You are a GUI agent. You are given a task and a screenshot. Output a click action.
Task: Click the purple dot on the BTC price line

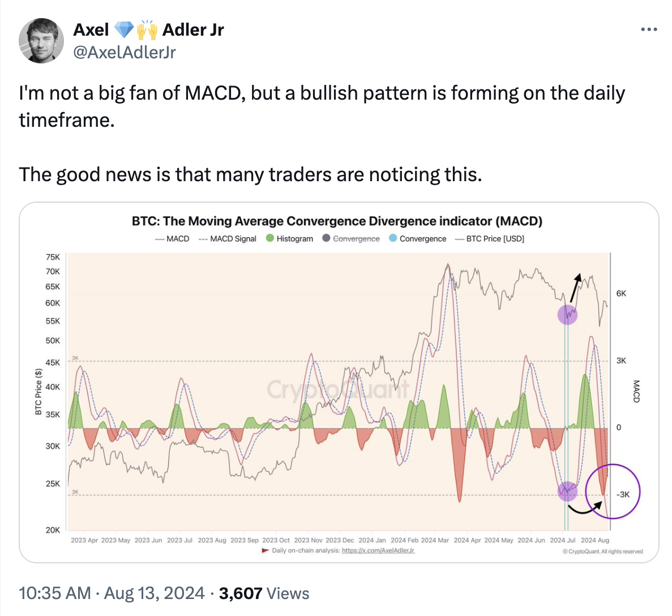(x=567, y=314)
